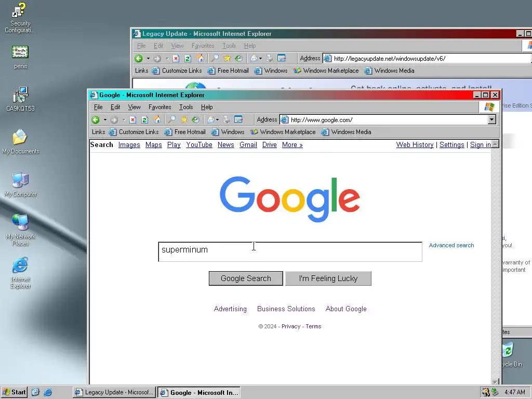This screenshot has height=399, width=532.
Task: Click Back arrow in Google IE window
Action: click(x=96, y=120)
